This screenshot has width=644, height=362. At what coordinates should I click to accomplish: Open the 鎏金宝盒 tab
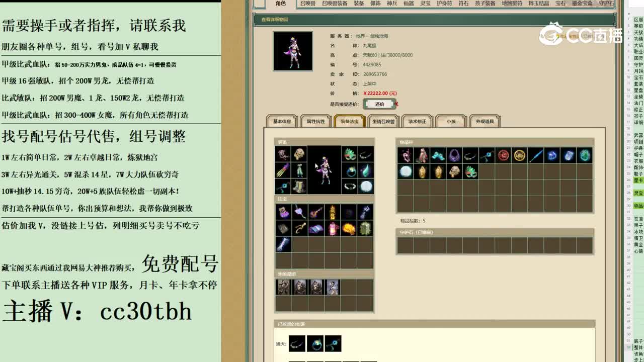[582, 4]
